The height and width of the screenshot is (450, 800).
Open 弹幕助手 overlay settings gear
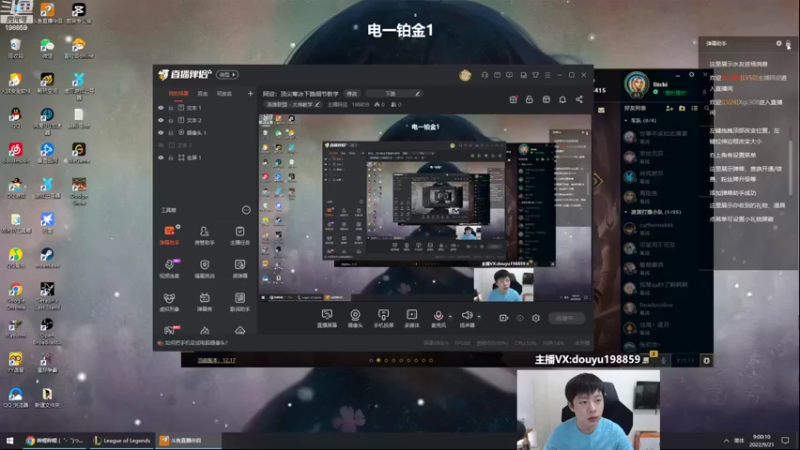coord(779,43)
